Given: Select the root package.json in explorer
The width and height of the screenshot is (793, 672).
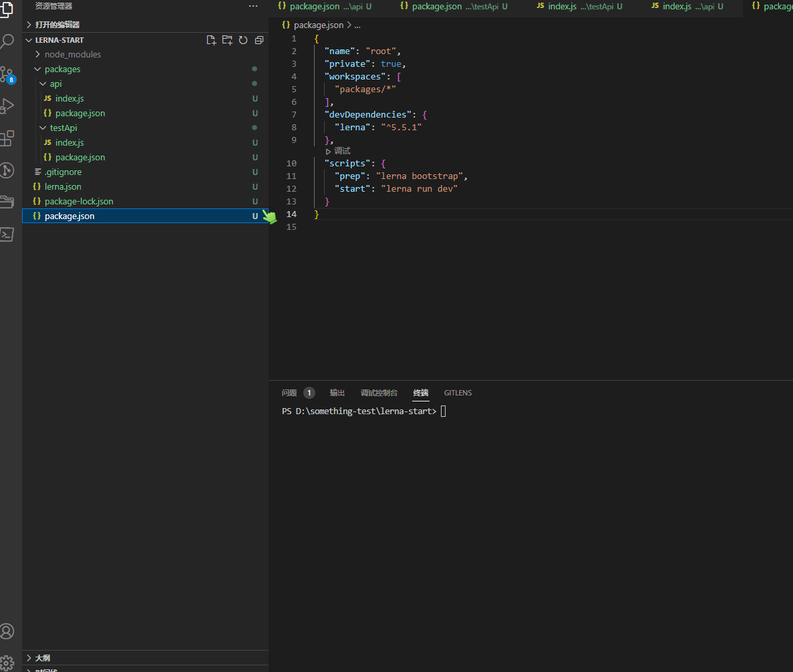Looking at the screenshot, I should coord(145,216).
